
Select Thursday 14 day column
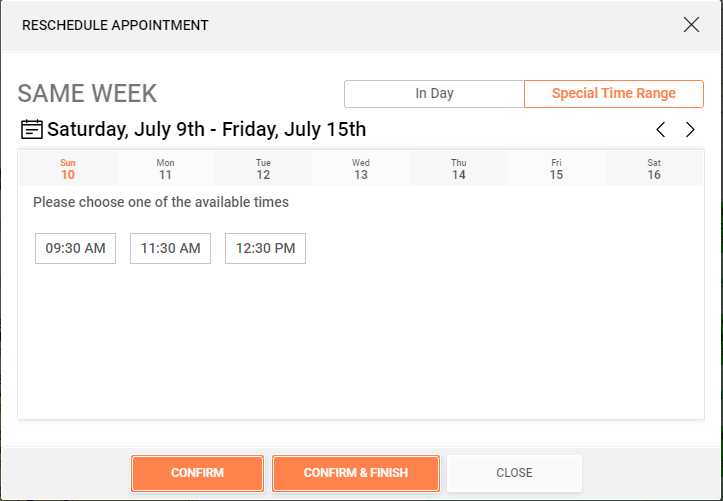click(x=459, y=169)
